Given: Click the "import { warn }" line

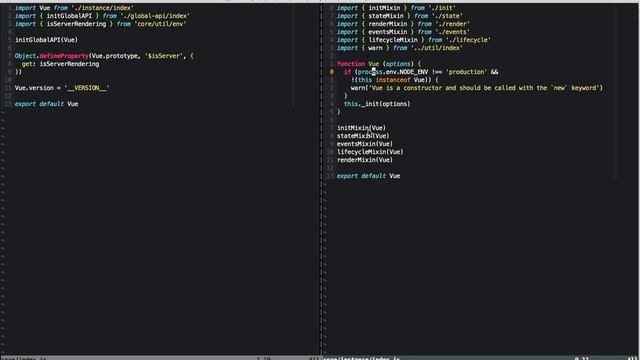Looking at the screenshot, I should 400,48.
